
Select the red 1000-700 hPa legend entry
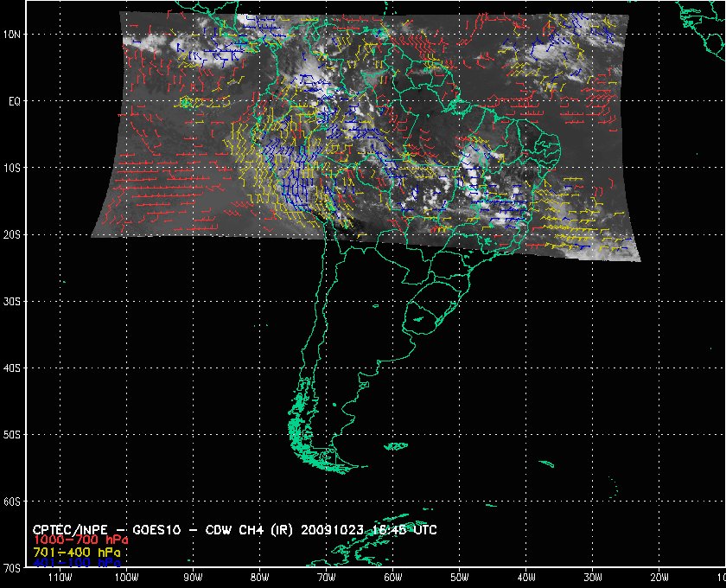click(80, 540)
